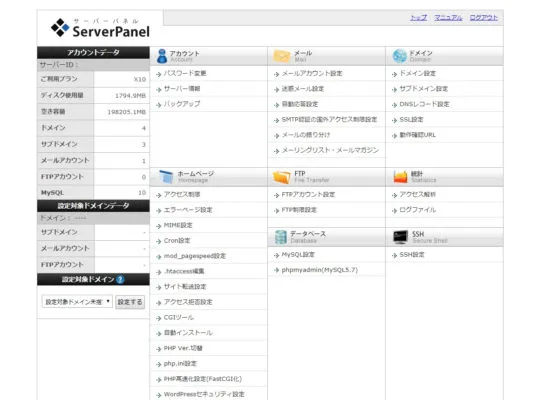The height and width of the screenshot is (400, 538).
Task: Click the ログアウト link
Action: pos(483,17)
